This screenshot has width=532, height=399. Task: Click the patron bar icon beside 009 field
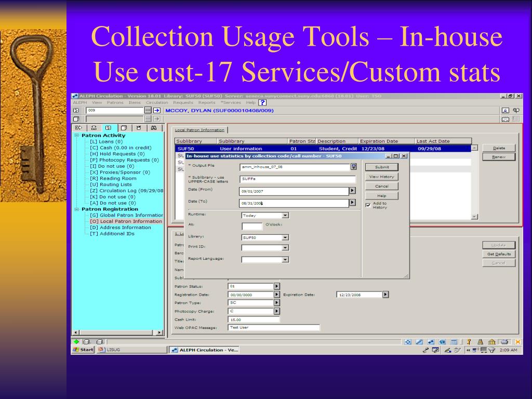tap(76, 110)
